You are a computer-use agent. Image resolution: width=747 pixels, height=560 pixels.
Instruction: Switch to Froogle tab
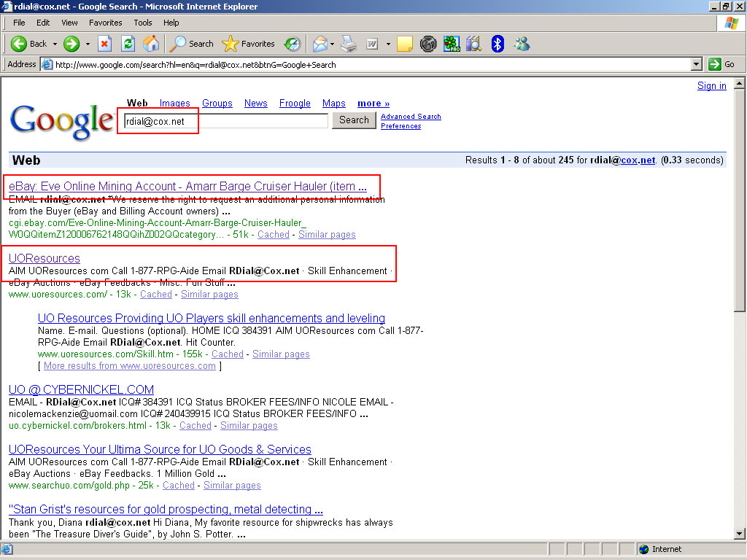click(295, 104)
